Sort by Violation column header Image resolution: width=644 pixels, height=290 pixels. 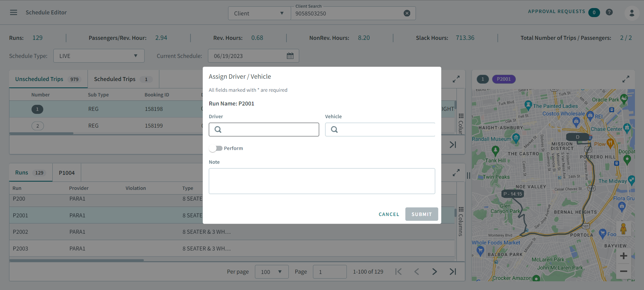point(136,188)
